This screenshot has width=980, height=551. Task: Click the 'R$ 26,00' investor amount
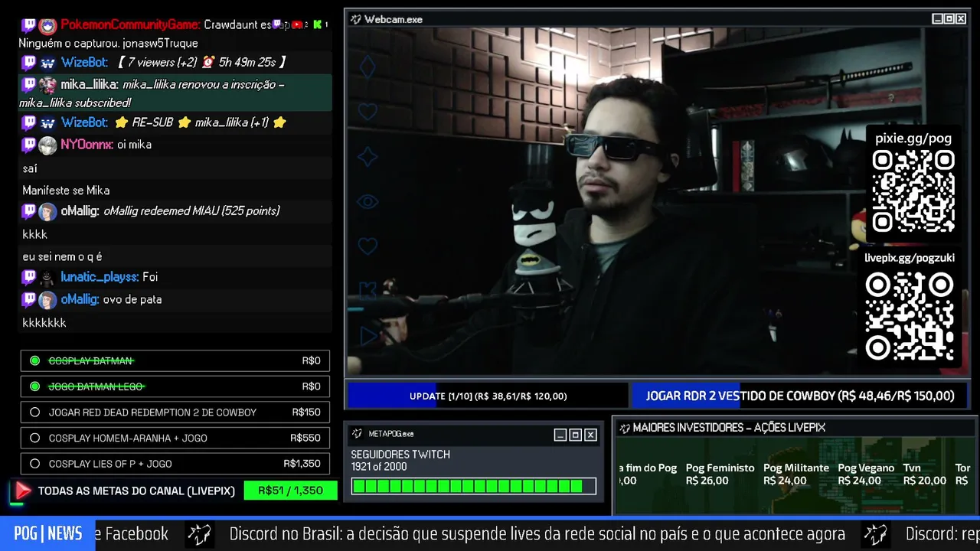[x=707, y=481]
